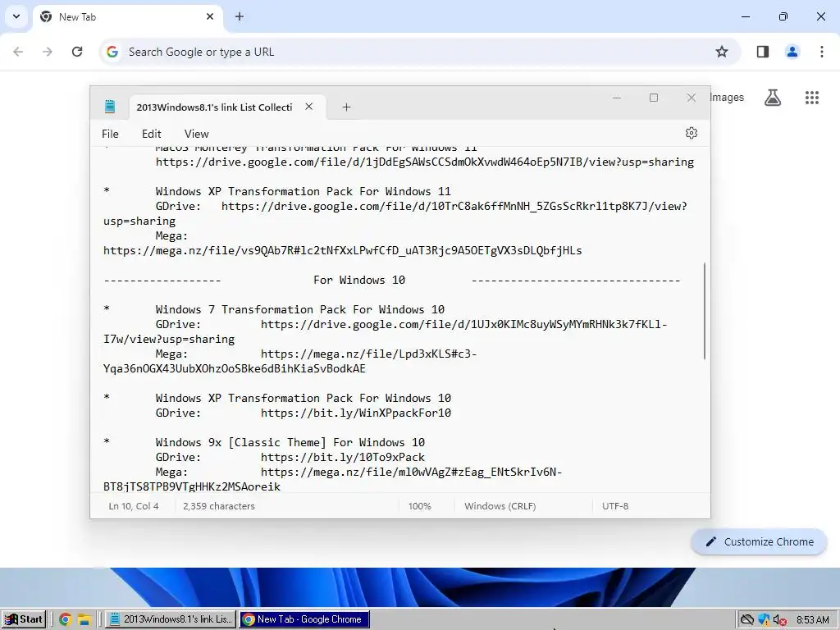
Task: Click the mega.nz/file/vs9QAb7R link text
Action: point(343,250)
